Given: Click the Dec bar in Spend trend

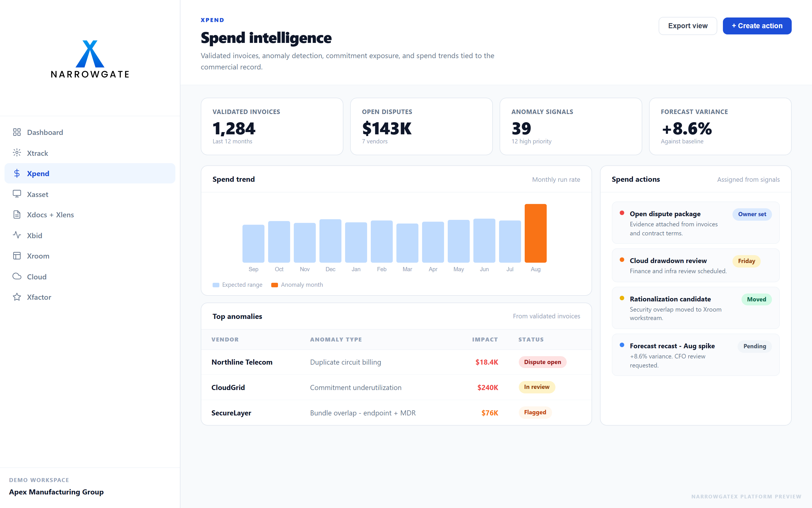Looking at the screenshot, I should pyautogui.click(x=330, y=241).
